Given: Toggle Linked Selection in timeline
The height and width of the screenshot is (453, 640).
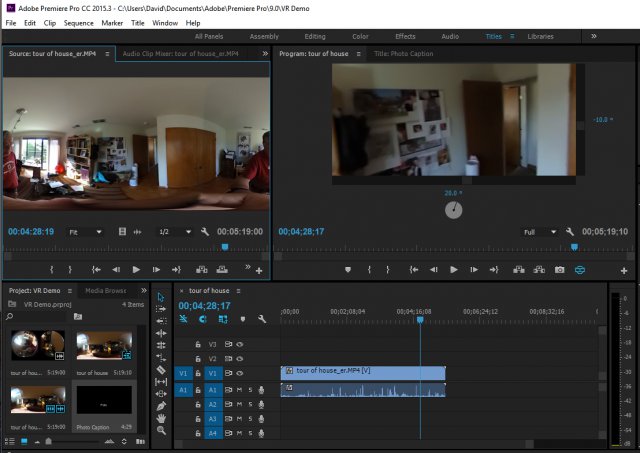Looking at the screenshot, I should 223,319.
